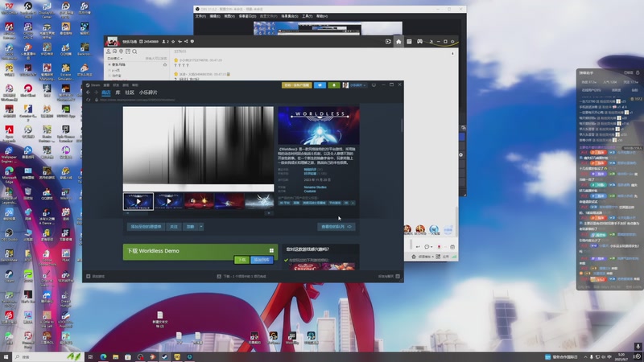The image size is (644, 362).
Task: Click the person icon in the chat sidebar
Action: click(109, 51)
